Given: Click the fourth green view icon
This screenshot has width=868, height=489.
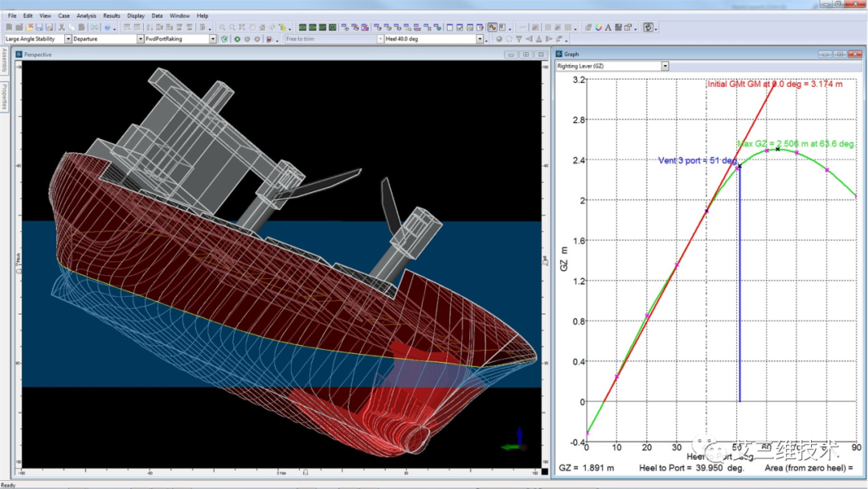Looking at the screenshot, I should (x=333, y=27).
